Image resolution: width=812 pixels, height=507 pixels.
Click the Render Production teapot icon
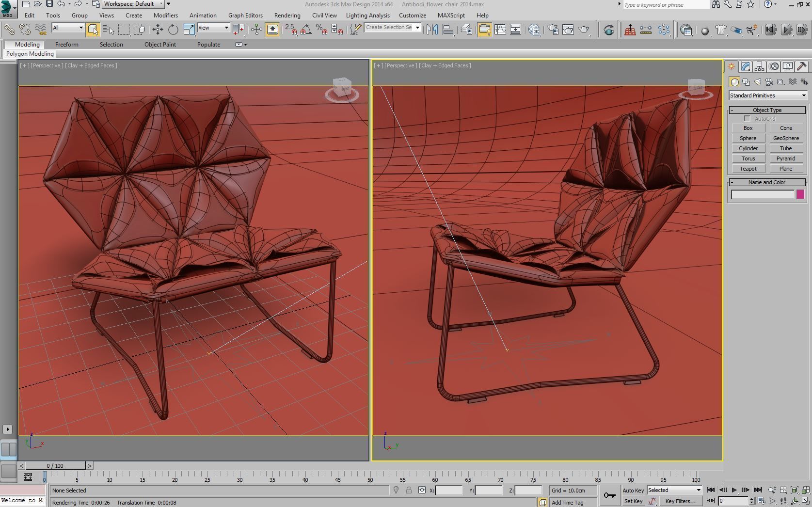coord(585,30)
